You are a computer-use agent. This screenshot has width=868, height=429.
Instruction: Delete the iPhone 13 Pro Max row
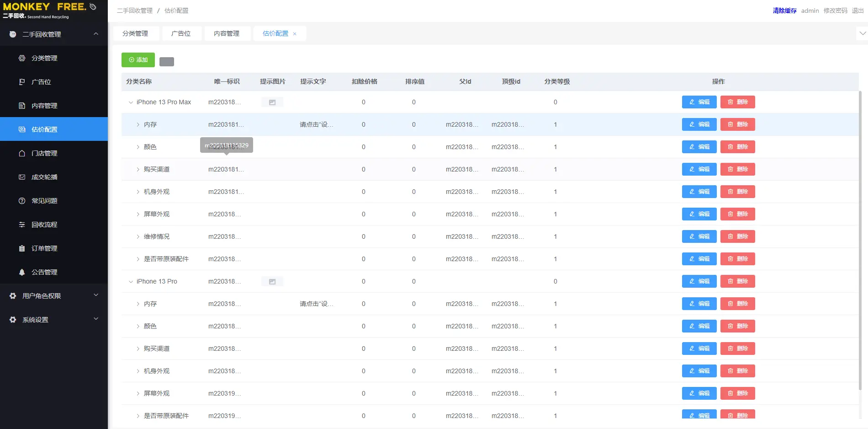[737, 102]
